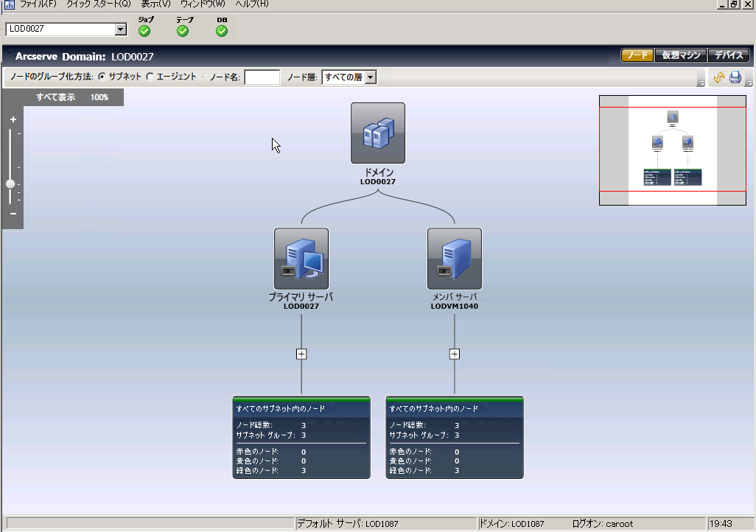Click the overview minimap thumbnail
The image size is (756, 532).
[x=673, y=150]
